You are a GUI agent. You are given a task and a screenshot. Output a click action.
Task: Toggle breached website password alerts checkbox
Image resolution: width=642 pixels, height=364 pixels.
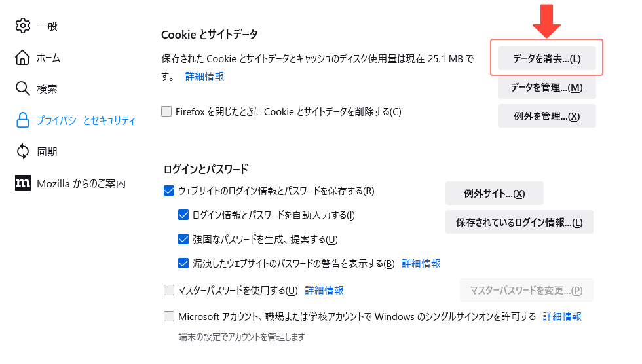(183, 263)
